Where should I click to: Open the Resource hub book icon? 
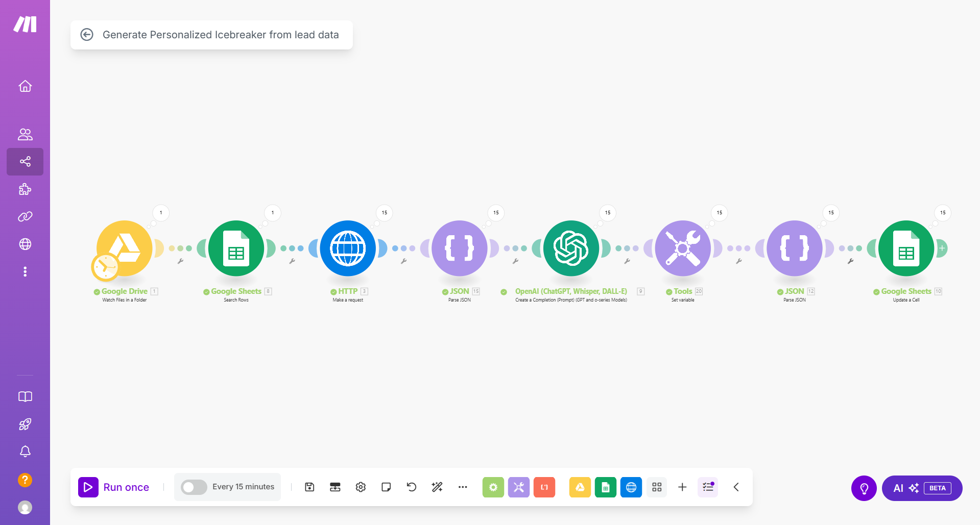pos(25,397)
